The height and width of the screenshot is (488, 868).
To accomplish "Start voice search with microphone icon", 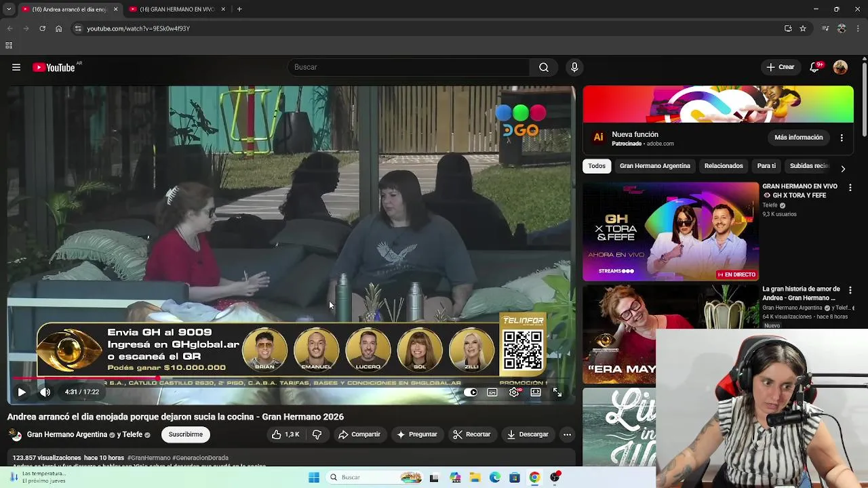I will [x=574, y=67].
